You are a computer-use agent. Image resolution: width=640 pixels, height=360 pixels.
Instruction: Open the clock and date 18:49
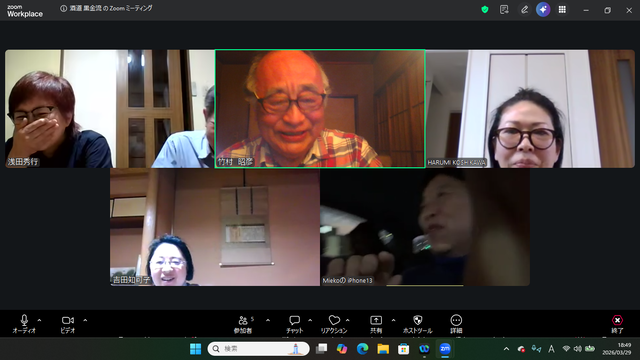point(617,349)
